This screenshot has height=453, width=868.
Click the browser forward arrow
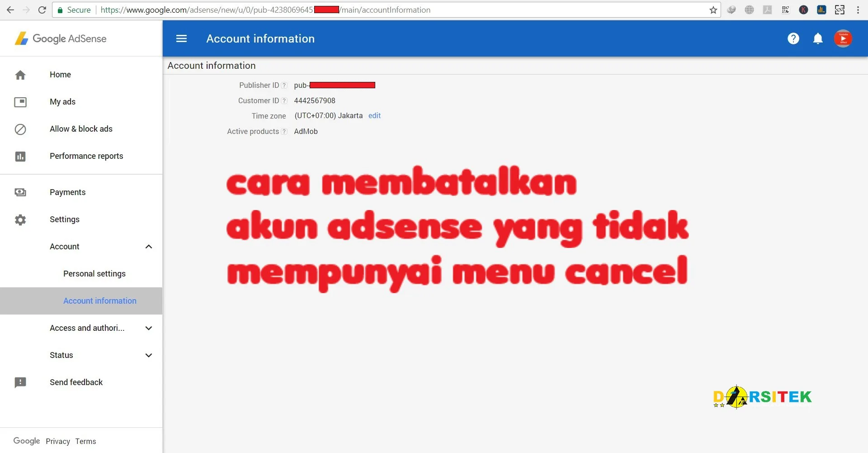click(x=26, y=10)
